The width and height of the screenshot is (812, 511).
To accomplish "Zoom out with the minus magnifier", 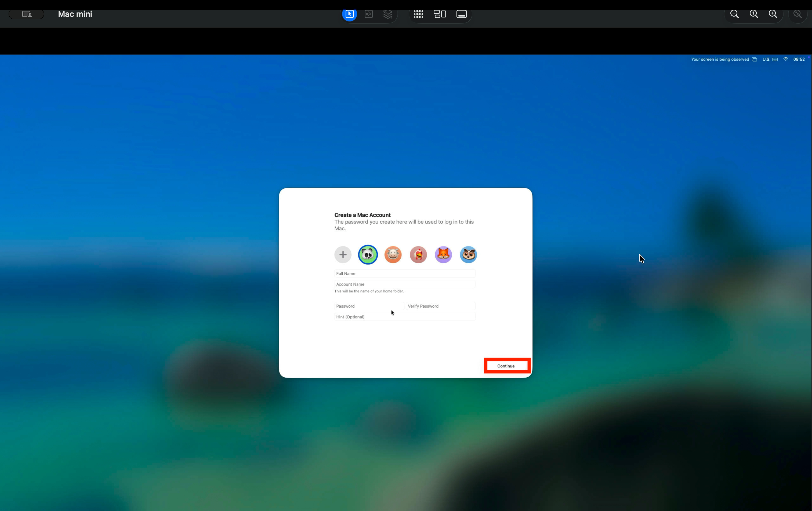I will tap(735, 14).
